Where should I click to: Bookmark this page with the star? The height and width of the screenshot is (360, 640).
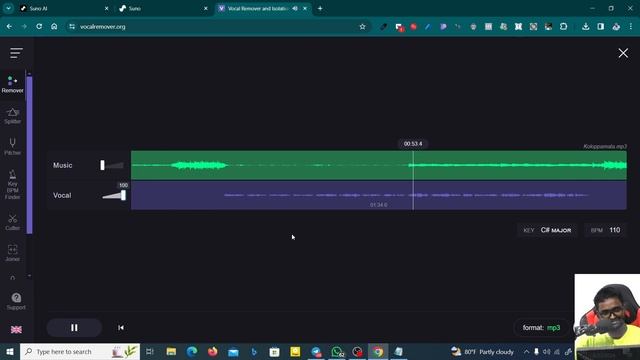pyautogui.click(x=362, y=27)
